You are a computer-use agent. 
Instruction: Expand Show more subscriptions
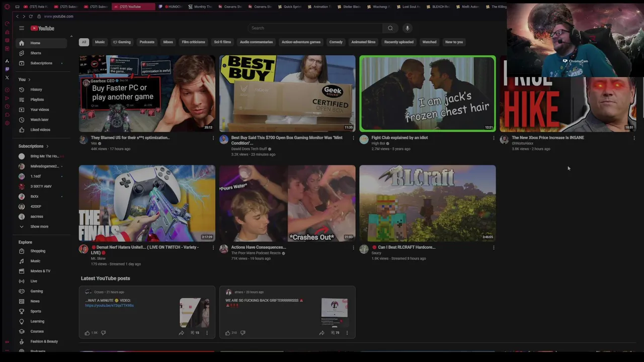[x=41, y=227]
